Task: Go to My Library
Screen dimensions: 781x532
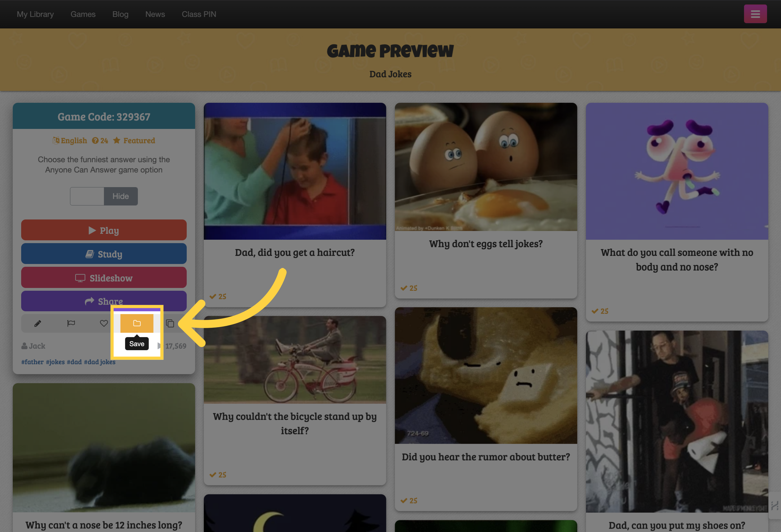Action: point(35,14)
